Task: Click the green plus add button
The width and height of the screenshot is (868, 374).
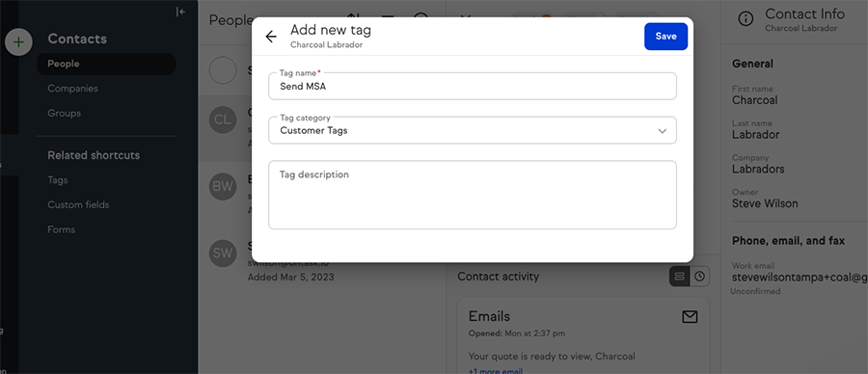Action: (18, 42)
